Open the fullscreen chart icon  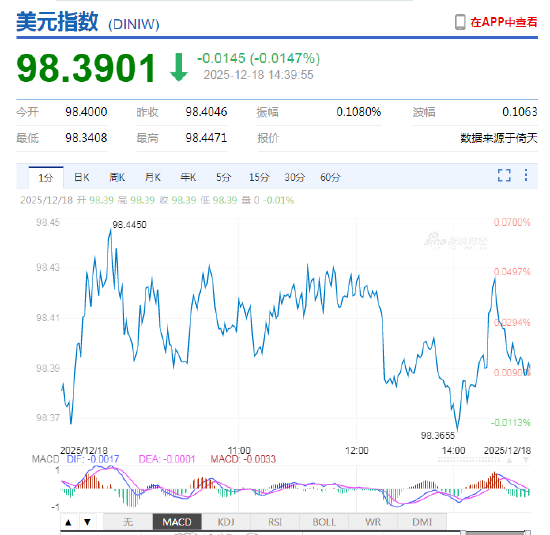(504, 175)
